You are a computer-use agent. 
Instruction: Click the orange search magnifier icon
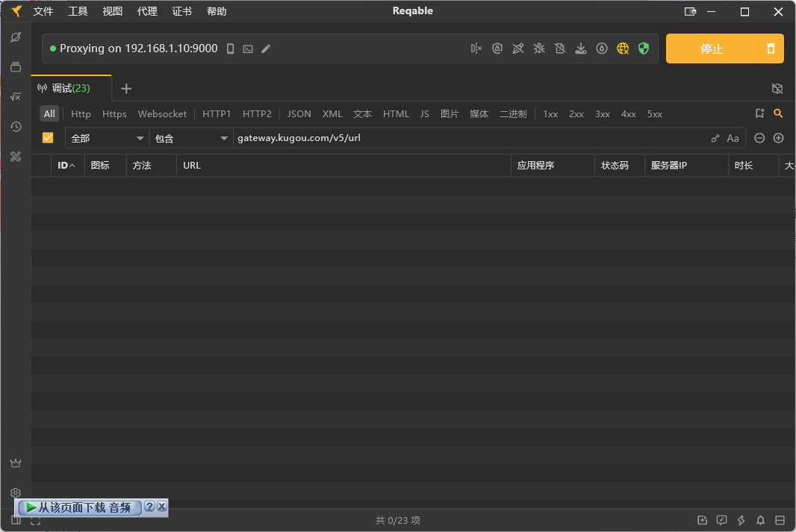(778, 113)
